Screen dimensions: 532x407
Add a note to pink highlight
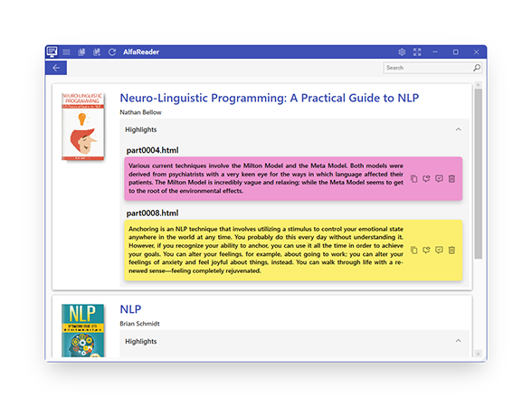(x=439, y=179)
